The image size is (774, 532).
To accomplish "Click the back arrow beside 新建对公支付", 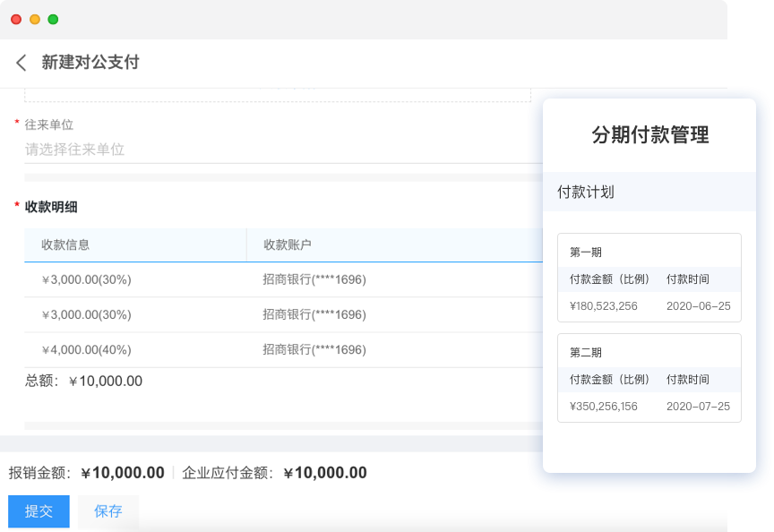I will tap(21, 63).
